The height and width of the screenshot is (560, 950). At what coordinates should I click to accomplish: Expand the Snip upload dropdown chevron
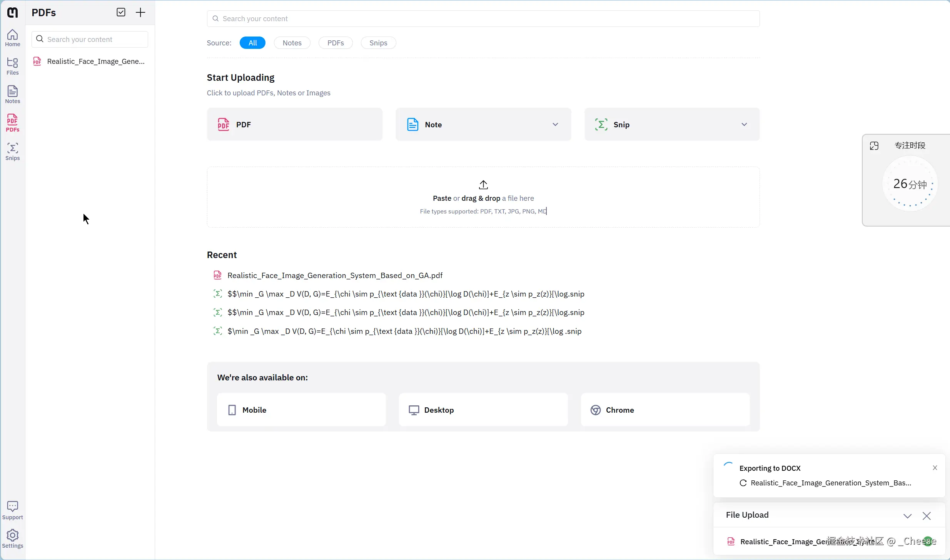744,124
